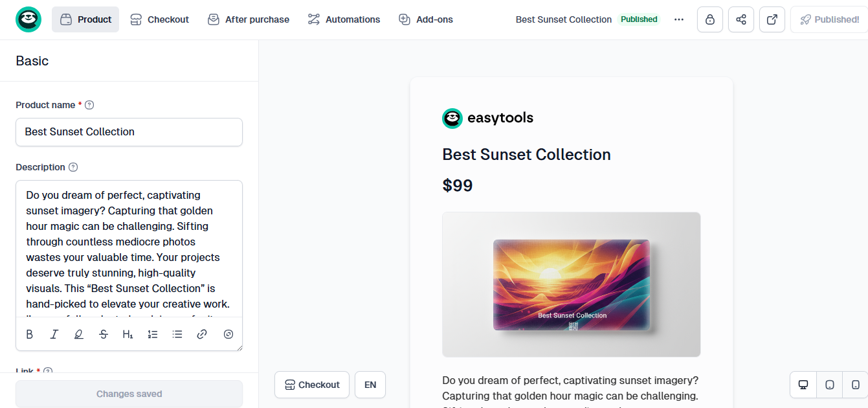Insert a hyperlink into the description
The height and width of the screenshot is (408, 868).
tap(201, 334)
